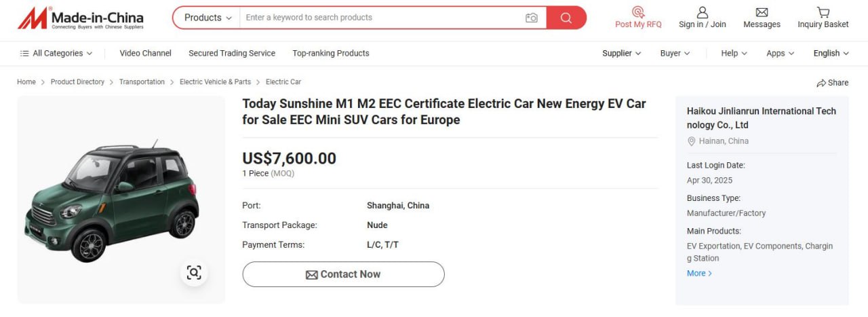The width and height of the screenshot is (868, 317).
Task: Click the Share arrow icon
Action: tap(821, 83)
